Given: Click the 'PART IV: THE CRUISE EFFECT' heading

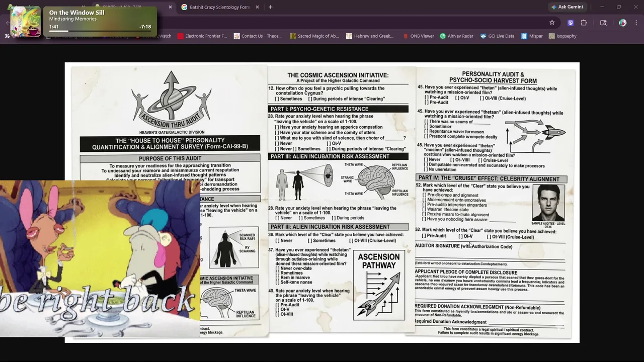Looking at the screenshot, I should tap(491, 178).
